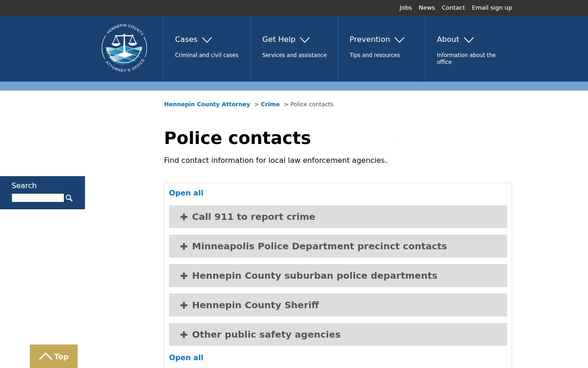Open the Get Help navigation menu
The image size is (588, 368).
pos(279,40)
